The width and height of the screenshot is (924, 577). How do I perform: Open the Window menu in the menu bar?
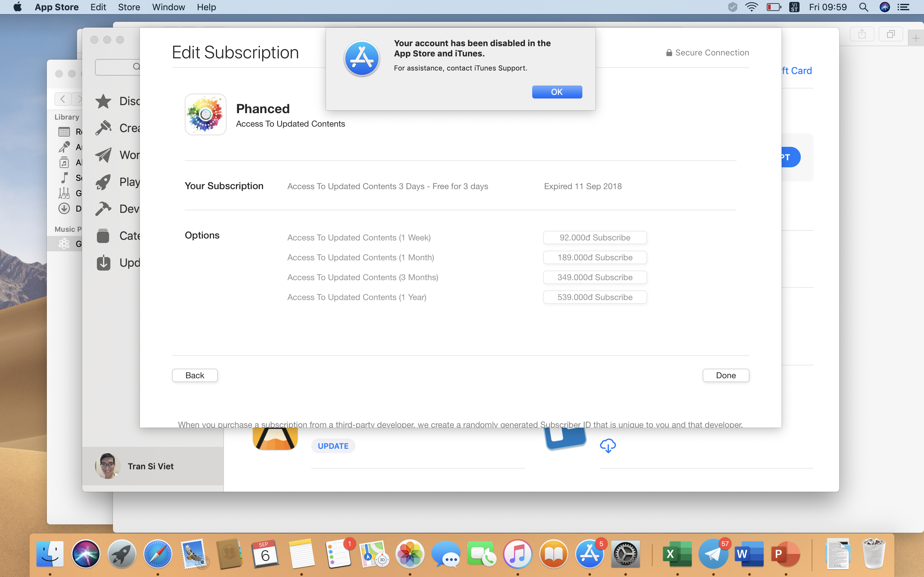click(168, 7)
